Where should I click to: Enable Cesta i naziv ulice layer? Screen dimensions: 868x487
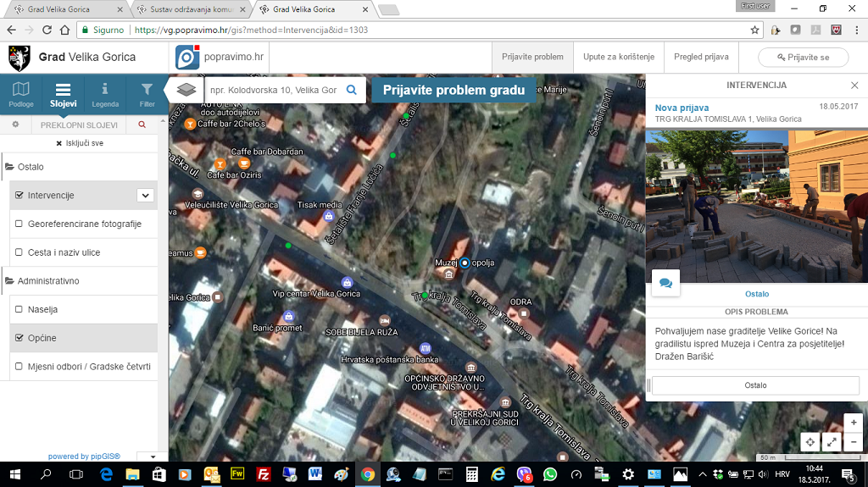click(x=19, y=252)
